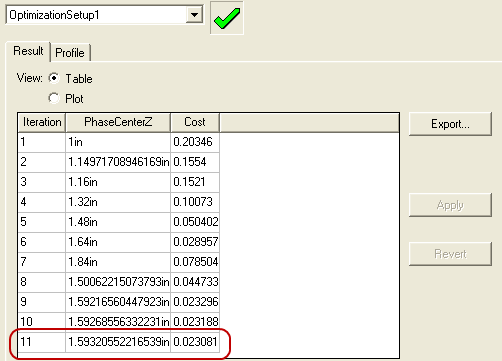Click the Revert button
The height and width of the screenshot is (361, 502).
[450, 254]
